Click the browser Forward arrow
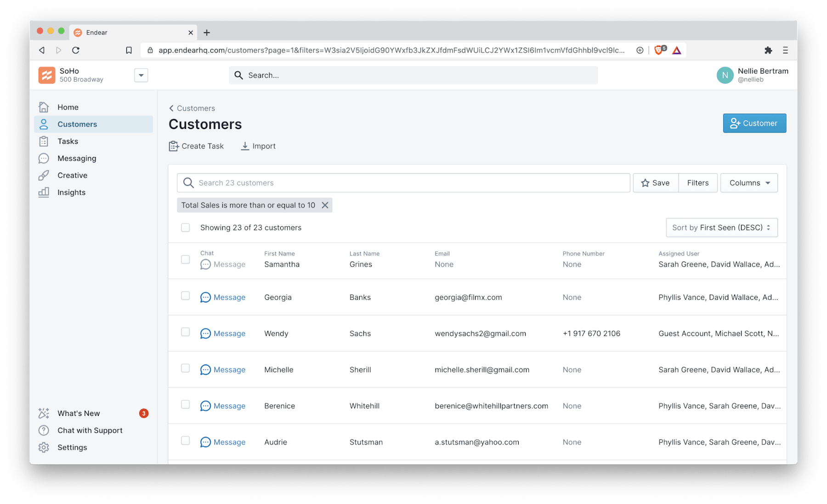This screenshot has width=827, height=504. [x=58, y=50]
